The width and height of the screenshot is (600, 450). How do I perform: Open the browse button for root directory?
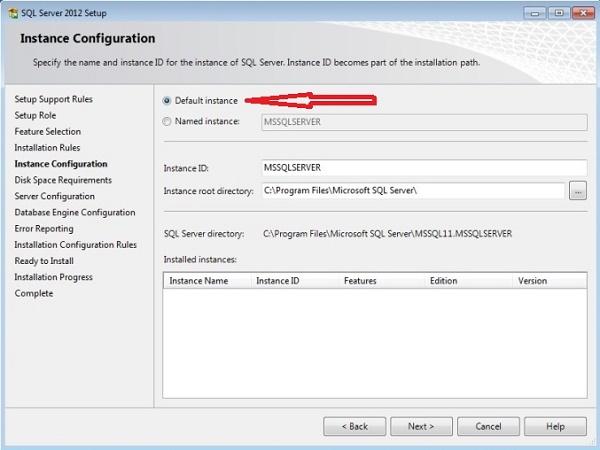tap(577, 190)
